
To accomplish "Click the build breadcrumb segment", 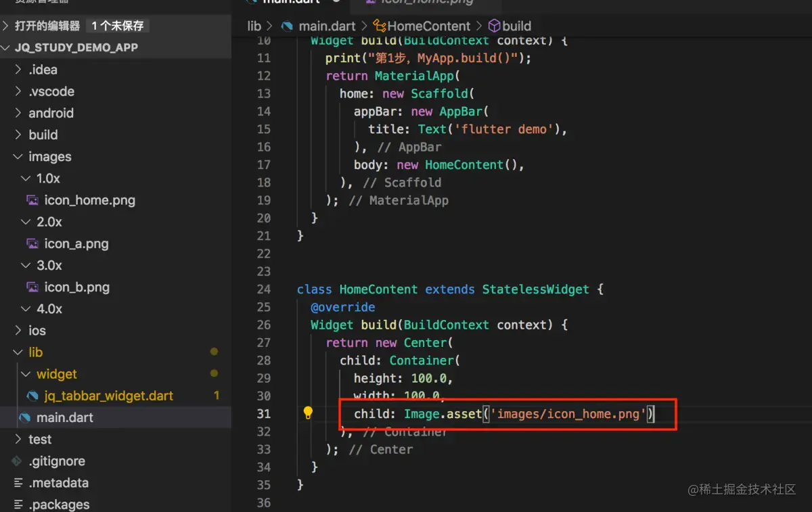I will pyautogui.click(x=517, y=26).
